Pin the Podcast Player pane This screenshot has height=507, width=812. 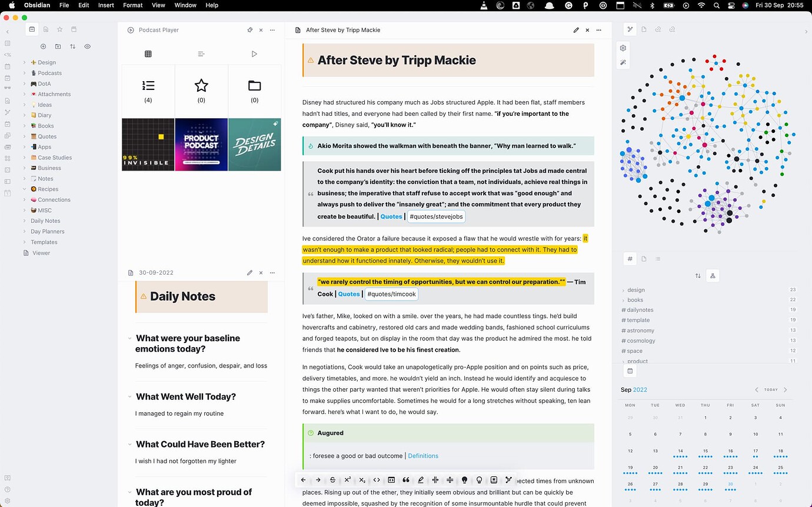tap(249, 30)
